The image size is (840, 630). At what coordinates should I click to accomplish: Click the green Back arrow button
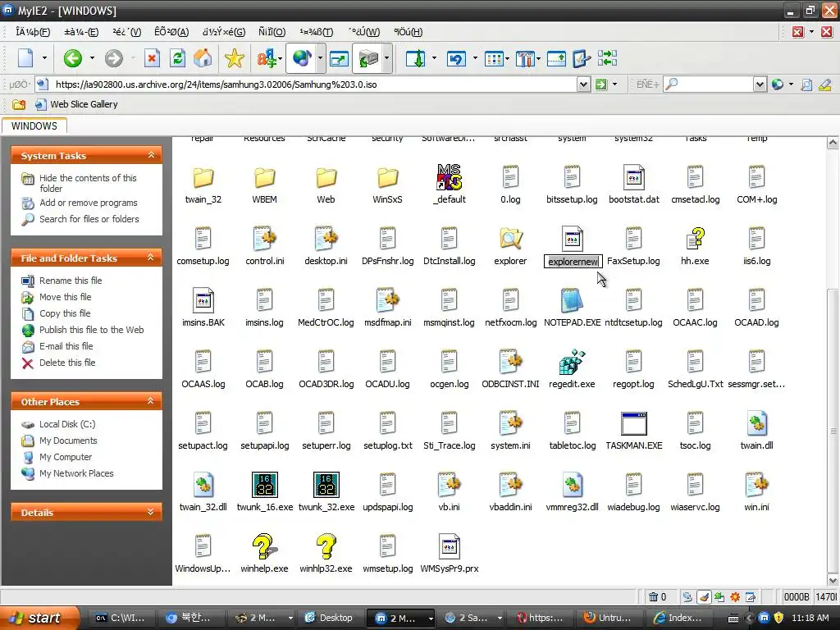point(72,58)
